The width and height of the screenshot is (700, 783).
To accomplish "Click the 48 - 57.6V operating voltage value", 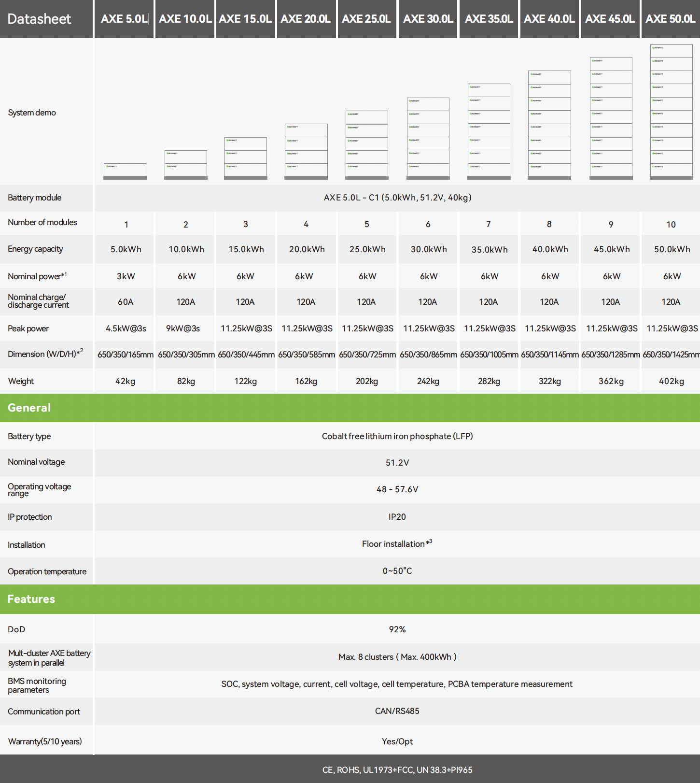I will 397,489.
